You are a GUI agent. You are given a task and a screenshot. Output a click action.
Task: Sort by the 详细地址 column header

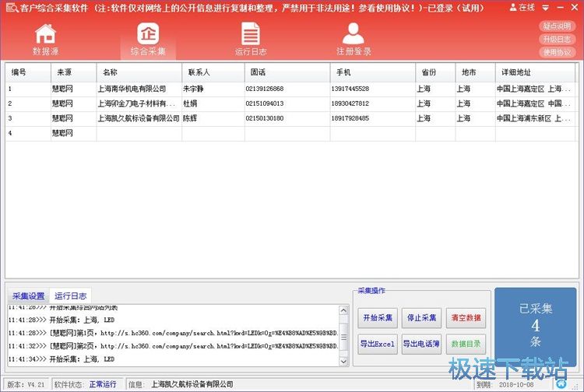535,72
